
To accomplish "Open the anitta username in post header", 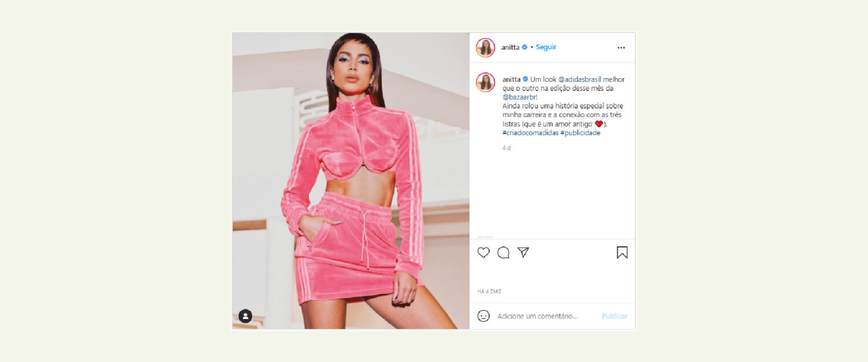I will tap(511, 47).
